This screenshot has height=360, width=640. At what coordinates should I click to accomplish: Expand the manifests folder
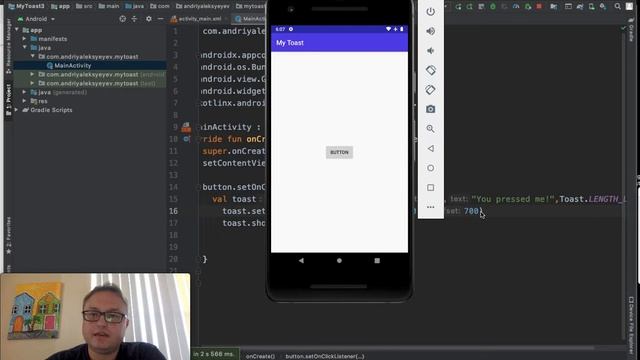24,39
